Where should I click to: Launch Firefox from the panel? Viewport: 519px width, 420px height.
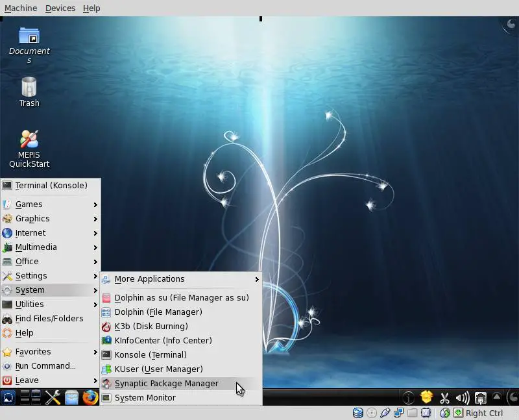(x=90, y=397)
